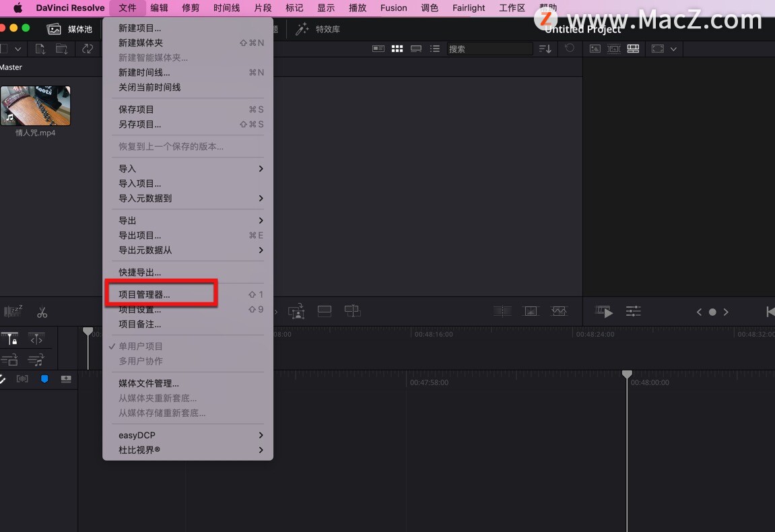The height and width of the screenshot is (532, 775).
Task: Expand the 导入元数据到 submenu
Action: [188, 198]
